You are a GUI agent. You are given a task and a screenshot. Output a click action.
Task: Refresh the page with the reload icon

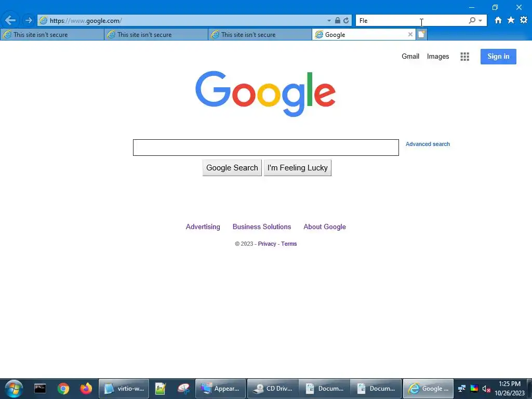[x=345, y=20]
